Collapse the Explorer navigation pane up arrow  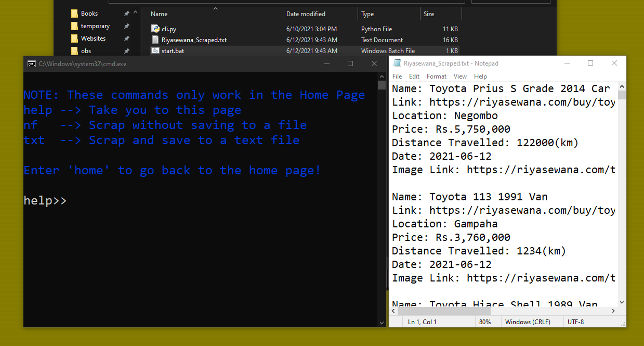click(136, 12)
